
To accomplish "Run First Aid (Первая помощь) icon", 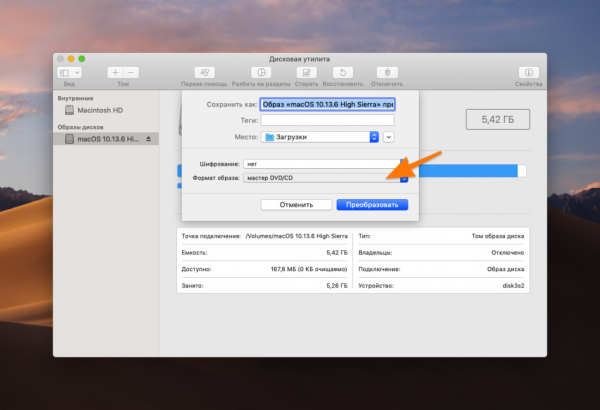I will (204, 72).
